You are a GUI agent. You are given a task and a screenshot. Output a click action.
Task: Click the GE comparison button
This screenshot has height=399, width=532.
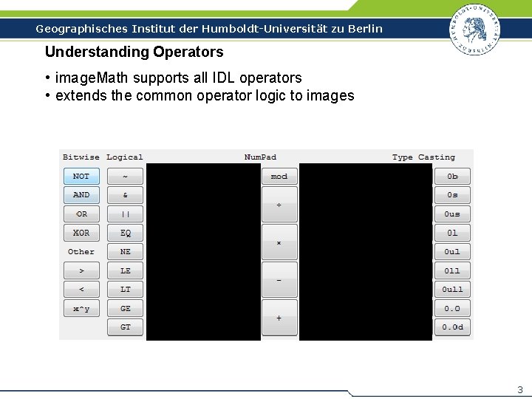(125, 308)
